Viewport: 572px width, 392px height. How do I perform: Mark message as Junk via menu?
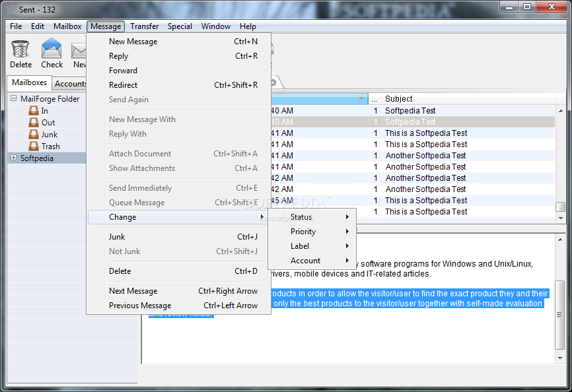(178, 236)
